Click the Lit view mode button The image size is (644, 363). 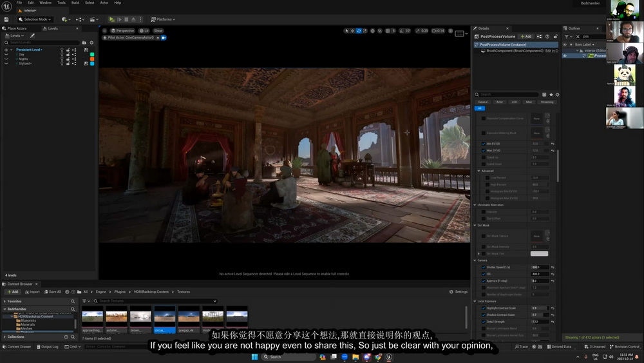pyautogui.click(x=144, y=31)
